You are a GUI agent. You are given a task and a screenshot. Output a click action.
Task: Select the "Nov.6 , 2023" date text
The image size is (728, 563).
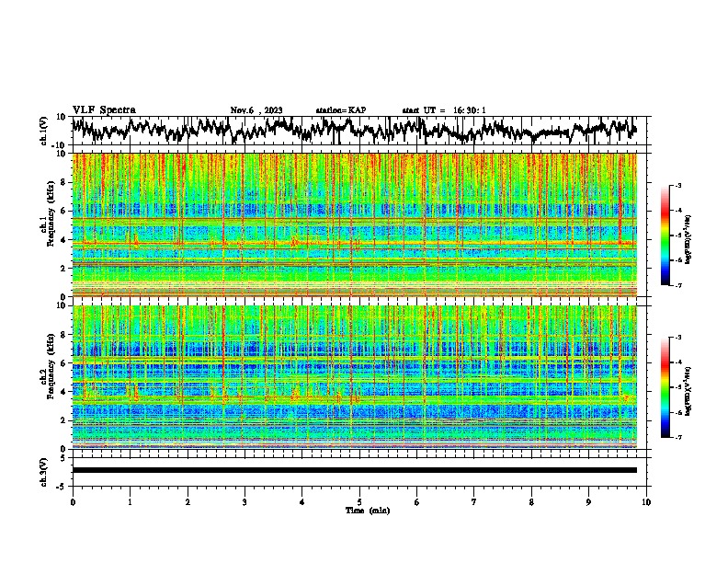pos(256,110)
